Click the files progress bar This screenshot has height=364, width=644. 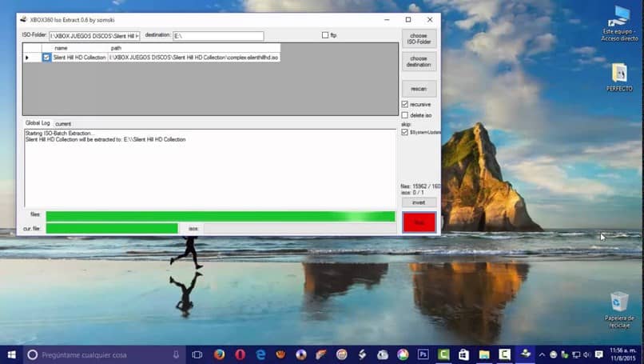(x=221, y=216)
